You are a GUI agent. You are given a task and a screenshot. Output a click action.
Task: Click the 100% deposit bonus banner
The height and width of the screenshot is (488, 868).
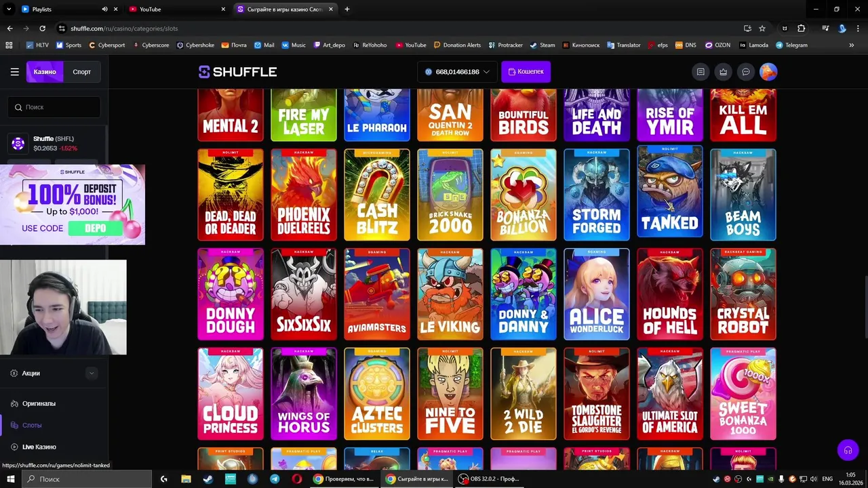point(73,205)
